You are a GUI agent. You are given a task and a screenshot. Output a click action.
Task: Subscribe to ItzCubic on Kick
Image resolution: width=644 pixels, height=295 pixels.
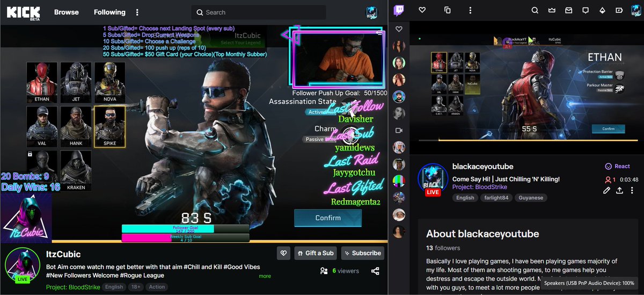point(362,253)
